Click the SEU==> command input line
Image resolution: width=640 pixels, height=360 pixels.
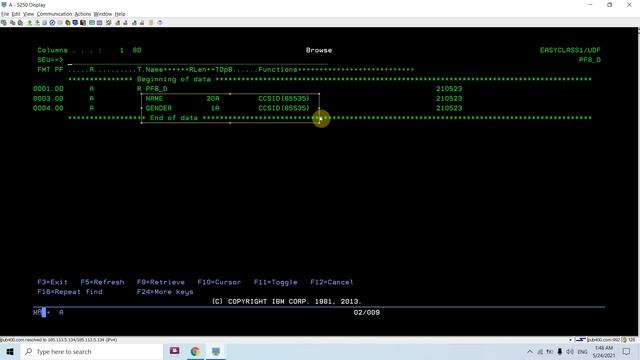(x=198, y=60)
